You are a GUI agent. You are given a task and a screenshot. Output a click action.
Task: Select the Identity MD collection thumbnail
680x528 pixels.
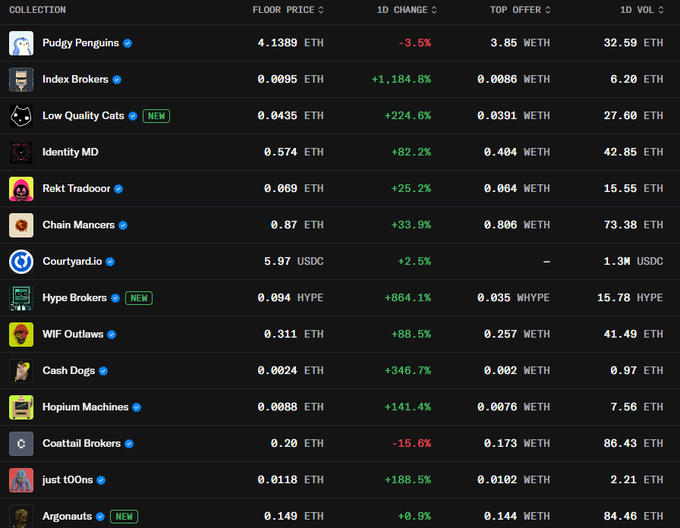[x=21, y=152]
